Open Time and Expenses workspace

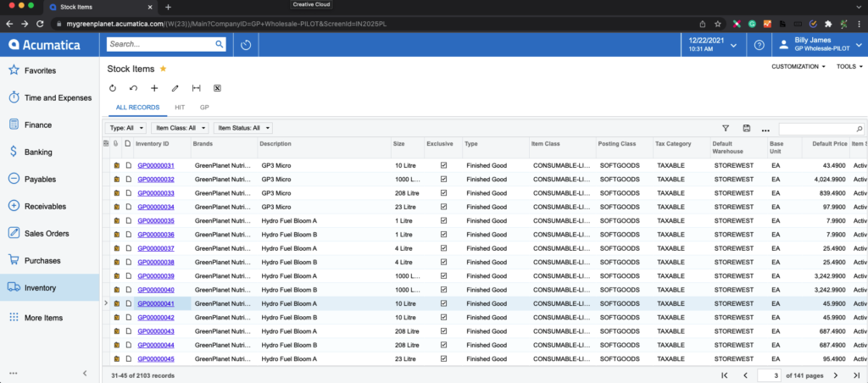coord(50,97)
